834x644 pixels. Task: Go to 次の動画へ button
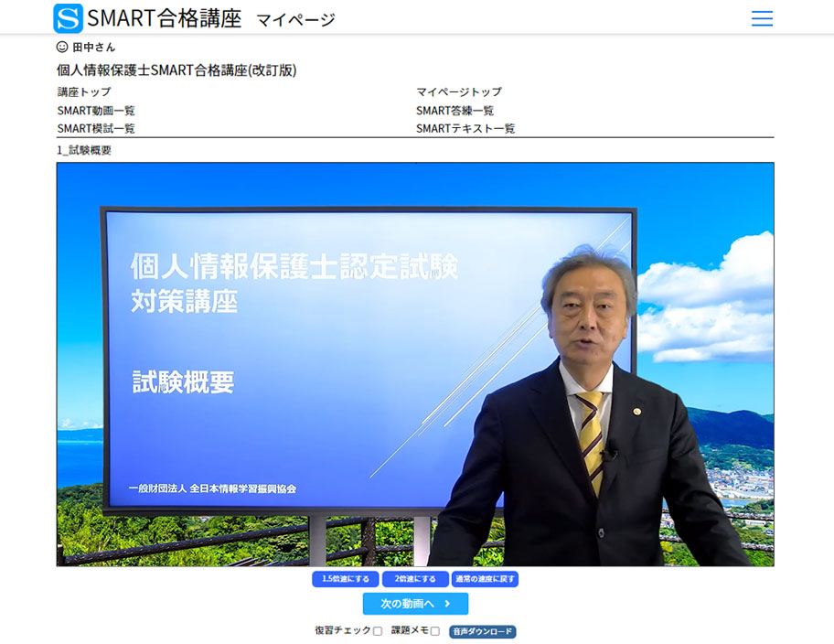(415, 604)
